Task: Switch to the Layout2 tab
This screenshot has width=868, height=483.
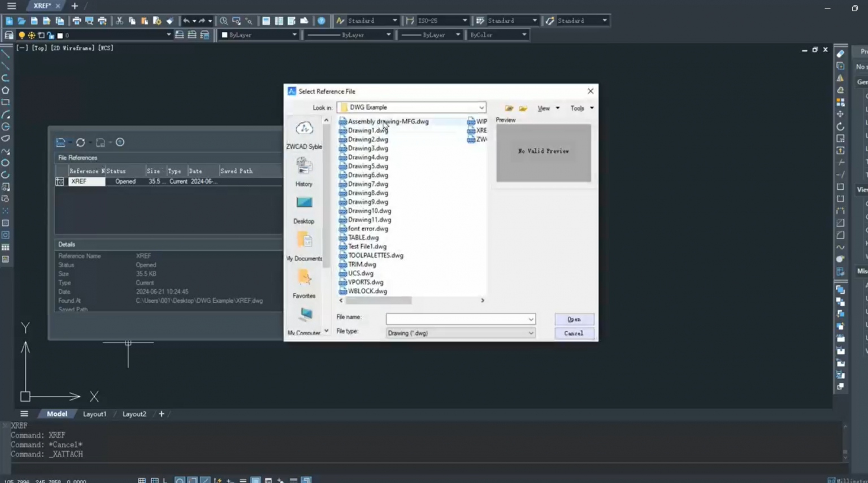Action: tap(134, 414)
